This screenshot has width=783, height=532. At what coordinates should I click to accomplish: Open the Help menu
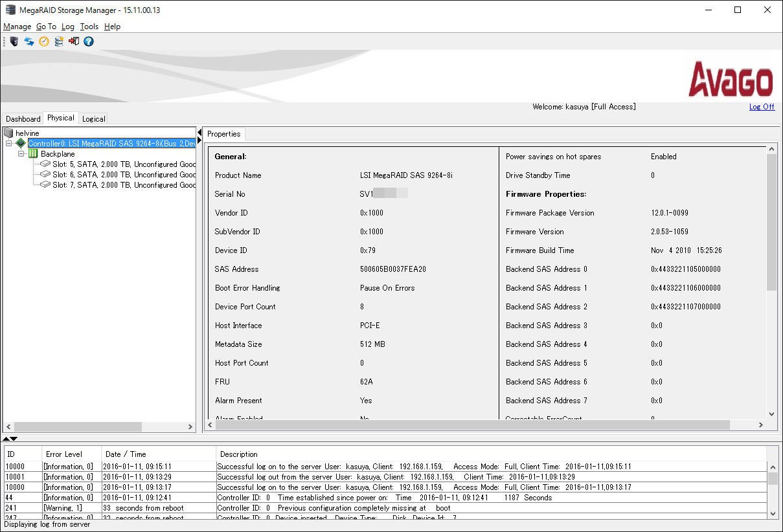[113, 27]
